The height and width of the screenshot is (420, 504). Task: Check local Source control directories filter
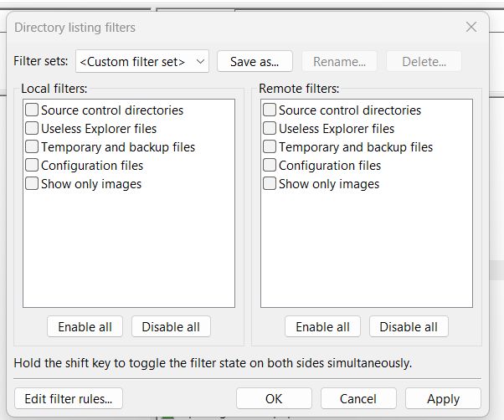(32, 110)
